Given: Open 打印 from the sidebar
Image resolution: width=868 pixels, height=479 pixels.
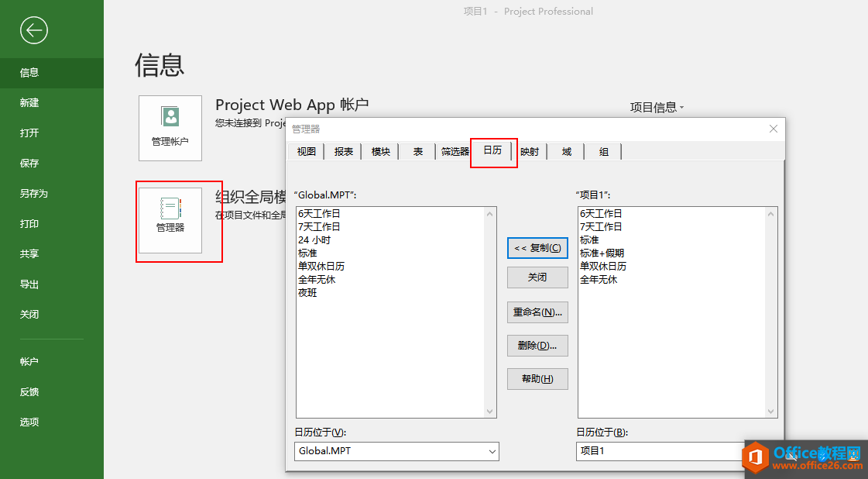Looking at the screenshot, I should (x=33, y=223).
